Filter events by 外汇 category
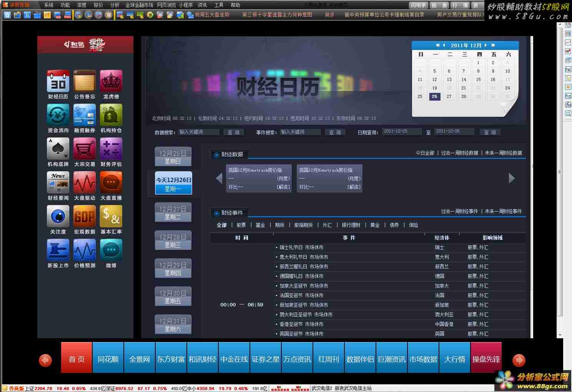The image size is (572, 392). click(x=327, y=225)
